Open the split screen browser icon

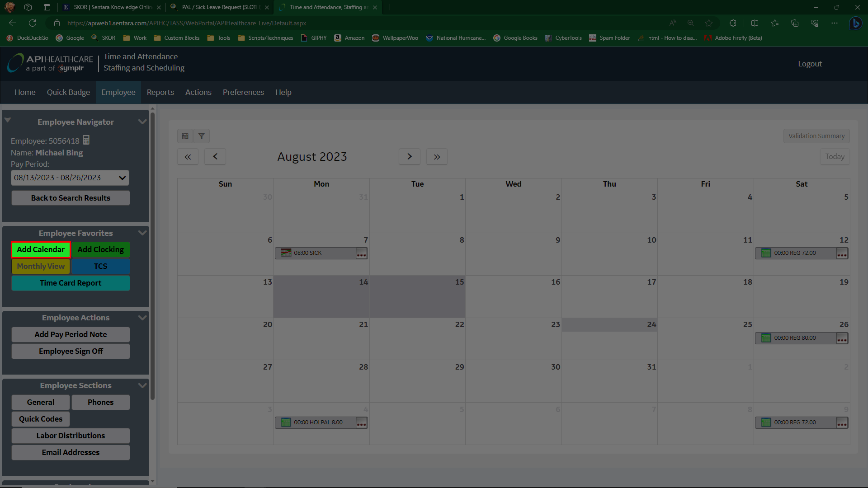coord(755,23)
